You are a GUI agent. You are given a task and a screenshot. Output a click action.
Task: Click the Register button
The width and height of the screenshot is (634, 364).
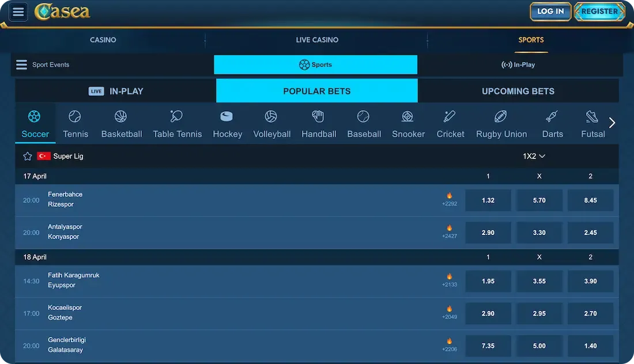[x=599, y=12]
